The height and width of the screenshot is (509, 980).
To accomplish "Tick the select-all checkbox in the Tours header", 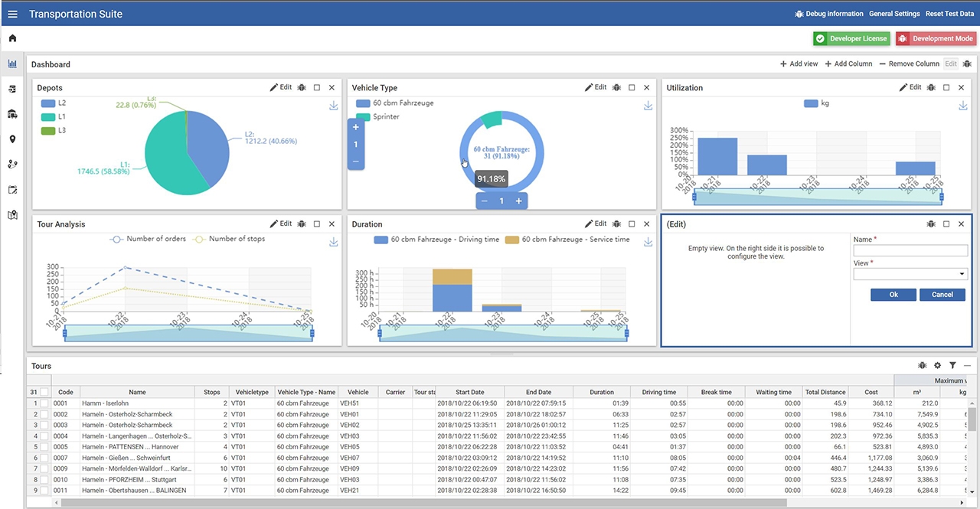I will 44,392.
